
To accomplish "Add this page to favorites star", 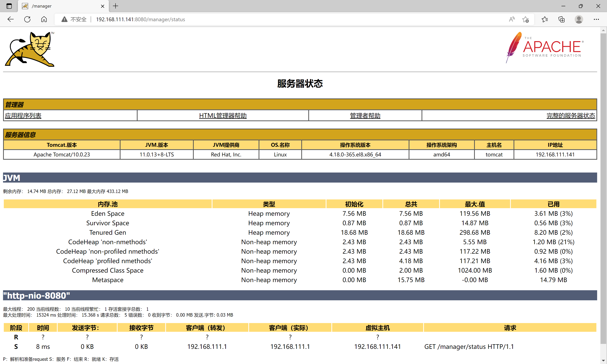I will 525,19.
